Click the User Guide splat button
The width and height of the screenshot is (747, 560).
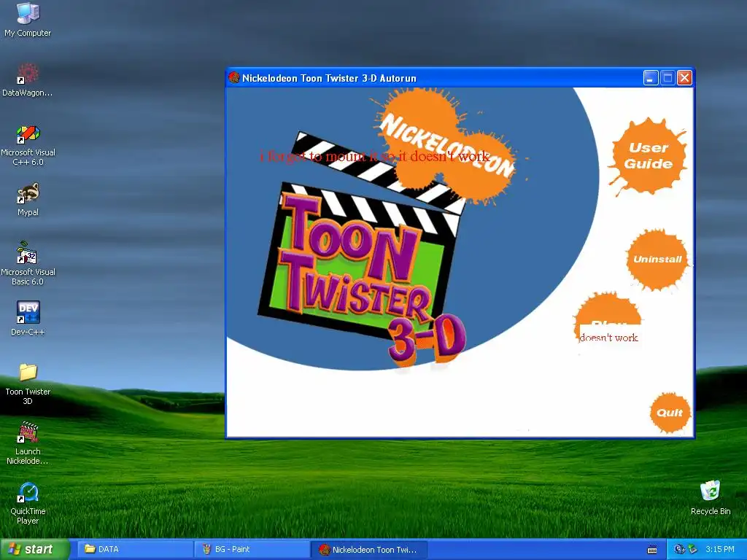[x=649, y=156]
